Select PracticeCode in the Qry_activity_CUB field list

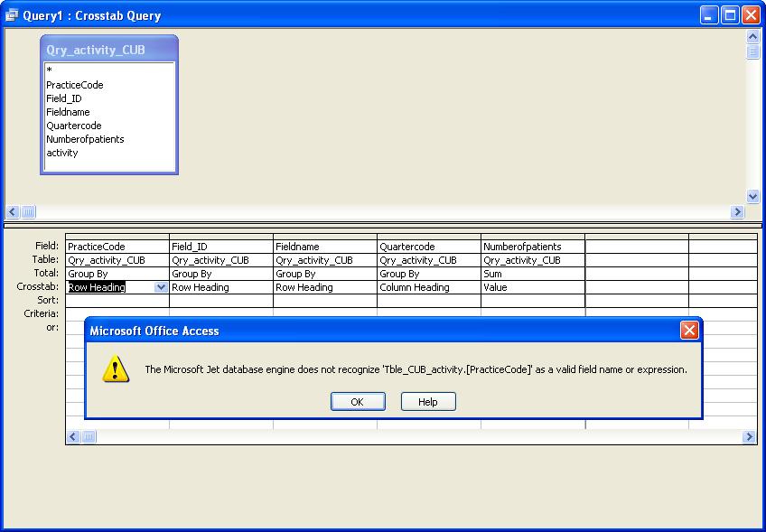[75, 85]
